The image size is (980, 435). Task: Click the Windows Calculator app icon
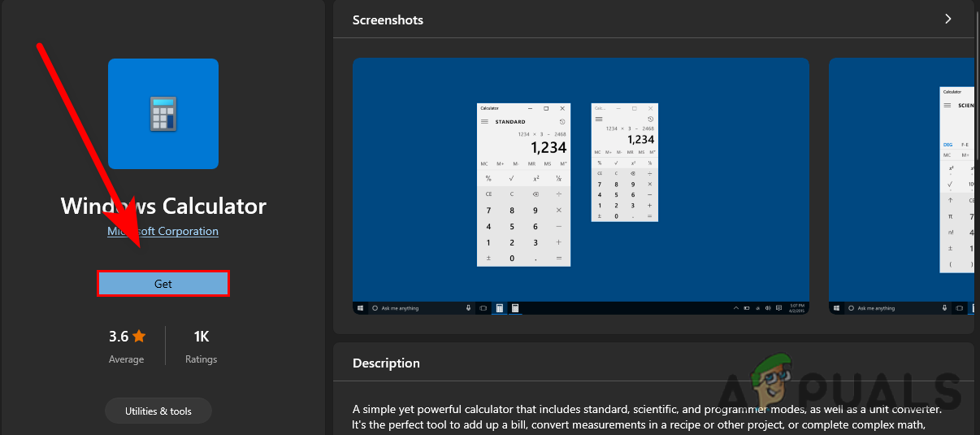[x=163, y=113]
